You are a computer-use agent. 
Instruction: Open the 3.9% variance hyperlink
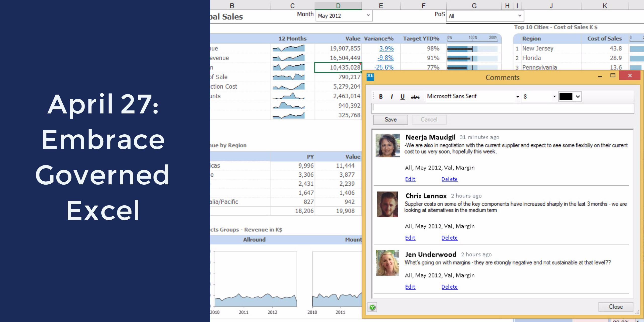click(387, 48)
